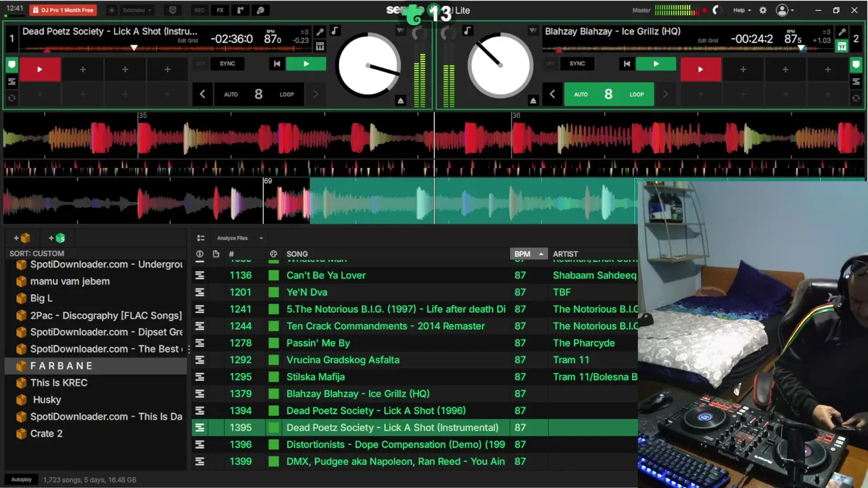Adjust the Master output knob
The width and height of the screenshot is (868, 488).
click(x=717, y=10)
